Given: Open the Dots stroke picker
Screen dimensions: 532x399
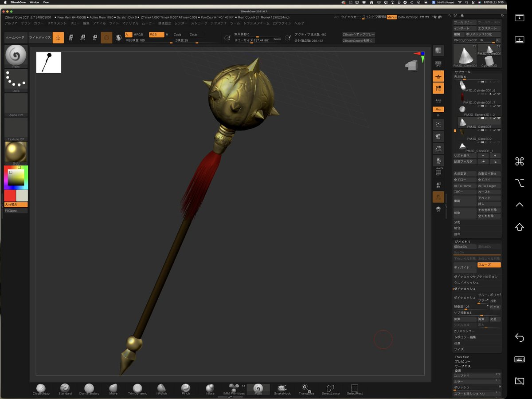Looking at the screenshot, I should point(16,81).
